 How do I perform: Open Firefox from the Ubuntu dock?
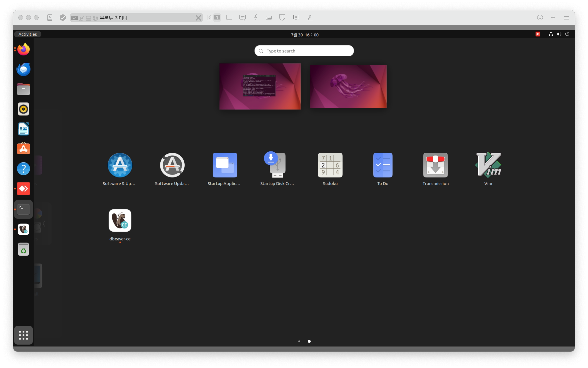point(23,49)
